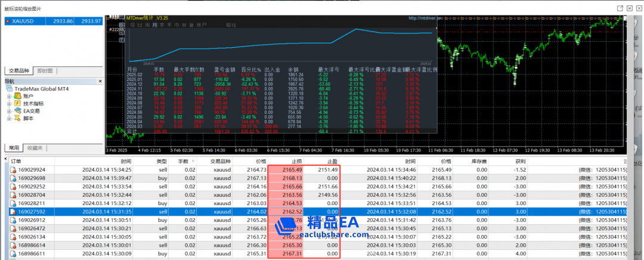Expand the EA交易 tree node

click(x=9, y=110)
